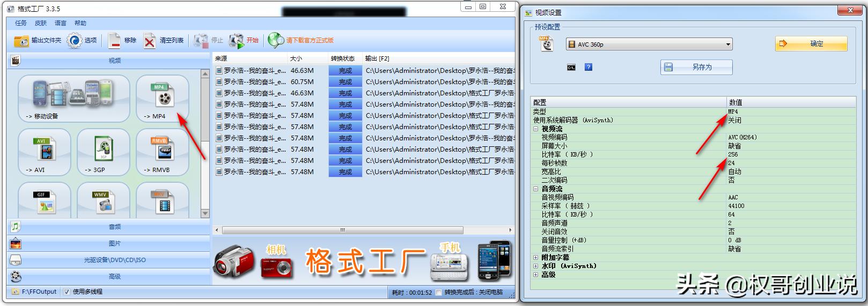Open the 输出文件夹 output folder toolbar icon

pyautogui.click(x=21, y=41)
